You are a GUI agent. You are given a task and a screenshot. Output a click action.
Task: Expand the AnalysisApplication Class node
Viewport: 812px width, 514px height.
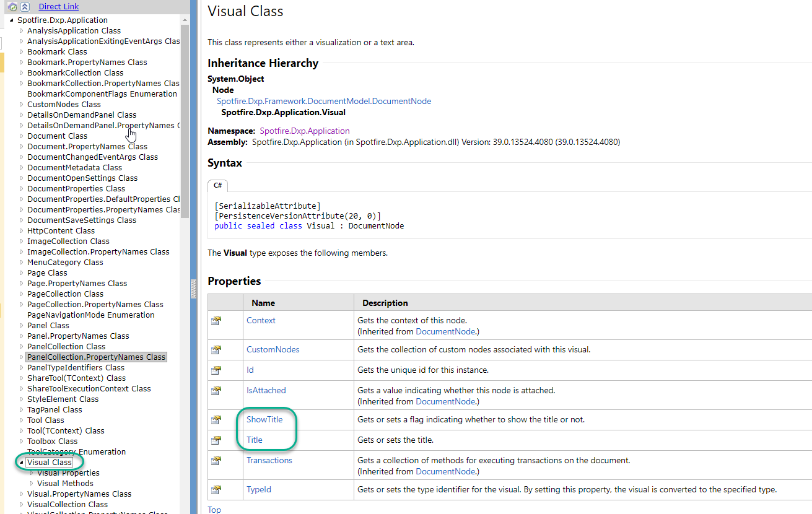click(22, 31)
